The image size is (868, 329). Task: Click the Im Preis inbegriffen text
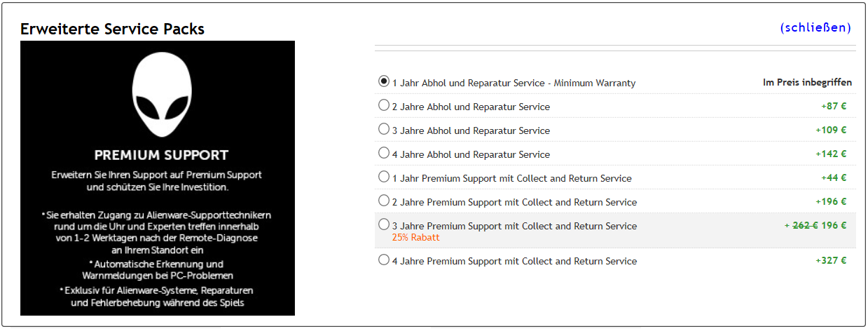[x=807, y=83]
